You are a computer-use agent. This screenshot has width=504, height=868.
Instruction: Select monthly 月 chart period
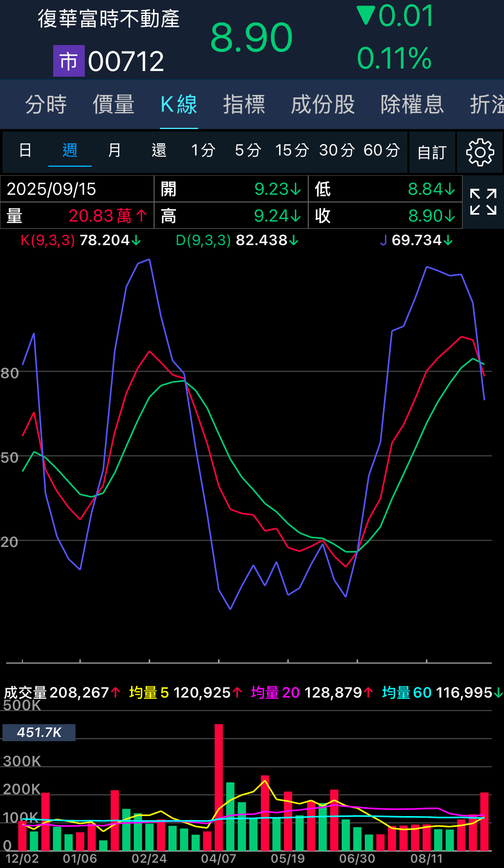(x=114, y=150)
